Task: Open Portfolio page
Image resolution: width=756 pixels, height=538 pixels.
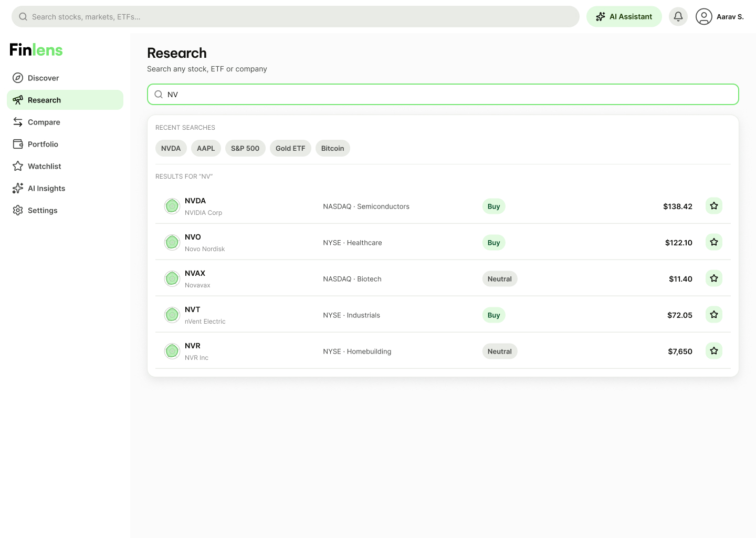Action: tap(65, 144)
